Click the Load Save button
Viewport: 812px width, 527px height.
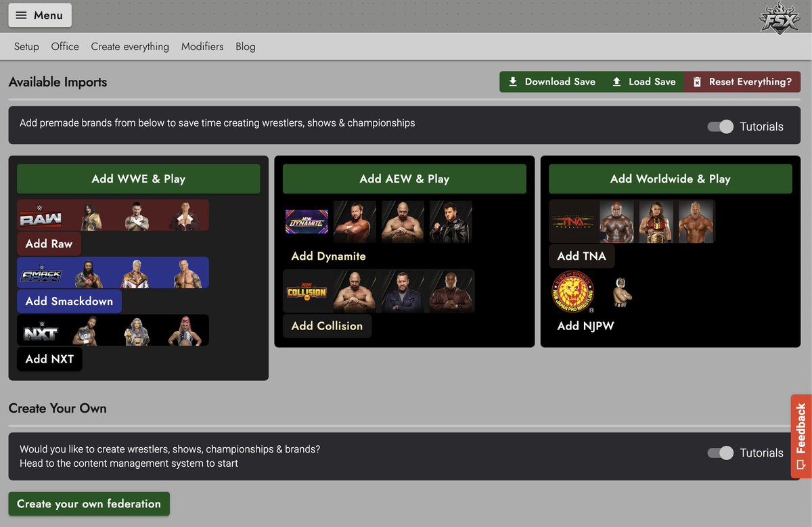coord(644,82)
